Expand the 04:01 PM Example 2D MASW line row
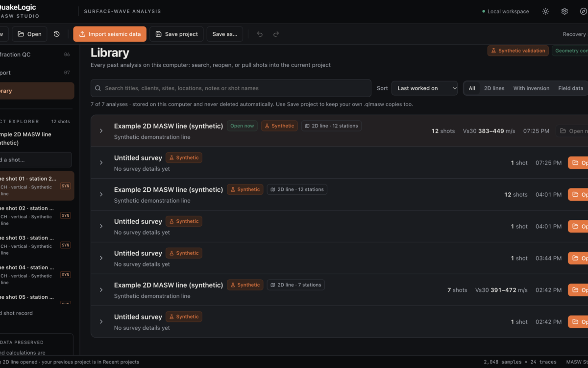Screen dimensions: 588x368 click(x=101, y=194)
